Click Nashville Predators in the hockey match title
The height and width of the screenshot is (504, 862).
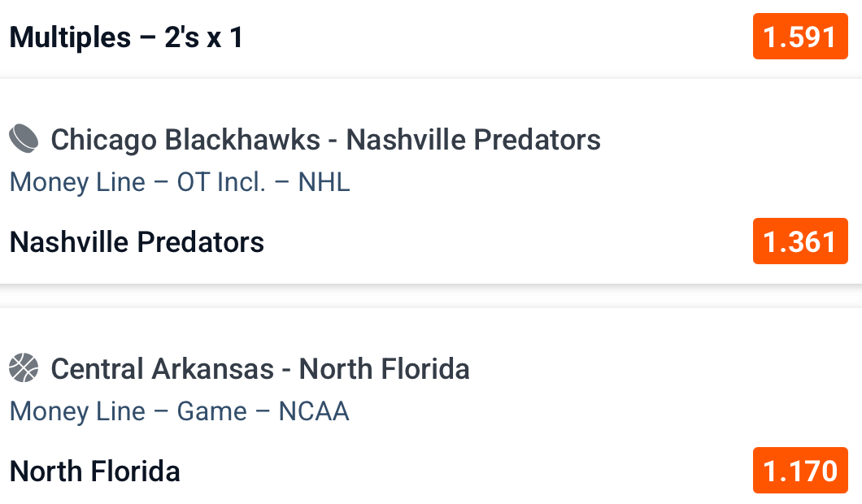(473, 140)
